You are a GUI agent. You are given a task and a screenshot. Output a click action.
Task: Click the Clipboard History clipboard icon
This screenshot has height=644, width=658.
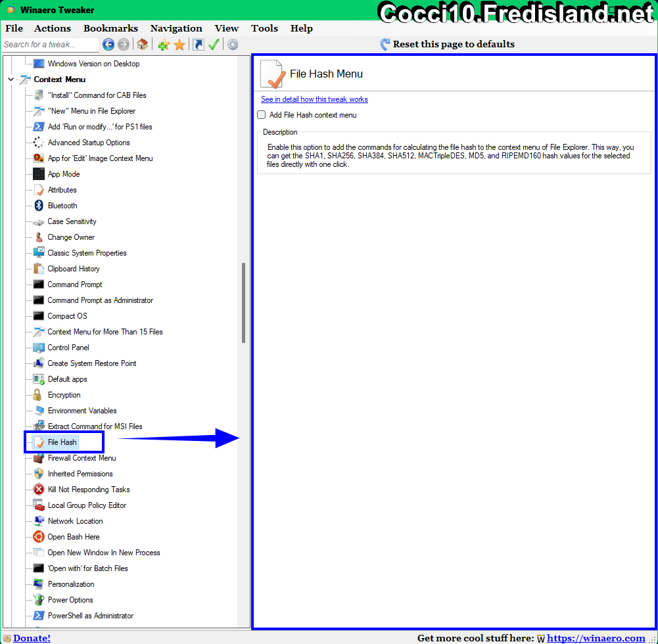tap(39, 269)
